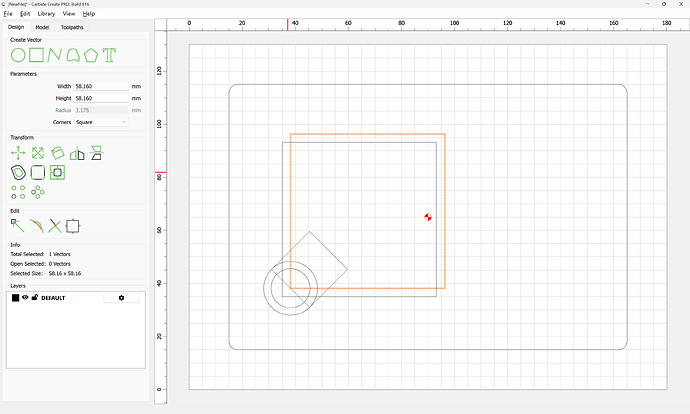Open the Corners dropdown set to Square
This screenshot has width=690, height=414.
click(x=101, y=122)
